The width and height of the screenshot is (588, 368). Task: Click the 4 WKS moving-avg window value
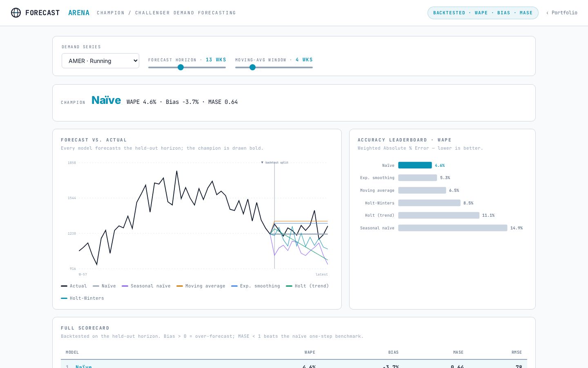click(x=304, y=60)
